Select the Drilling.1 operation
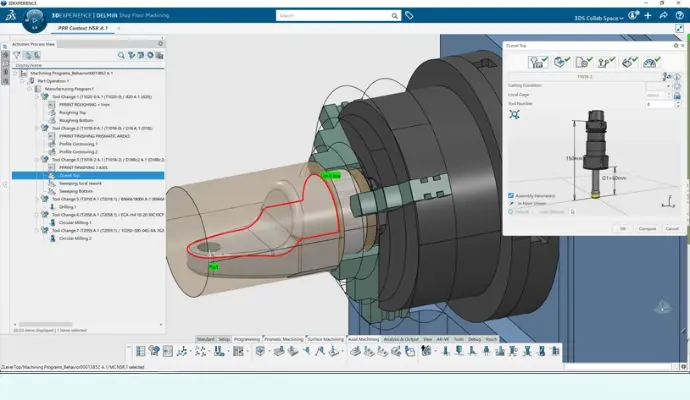This screenshot has height=400, width=690. click(x=67, y=207)
